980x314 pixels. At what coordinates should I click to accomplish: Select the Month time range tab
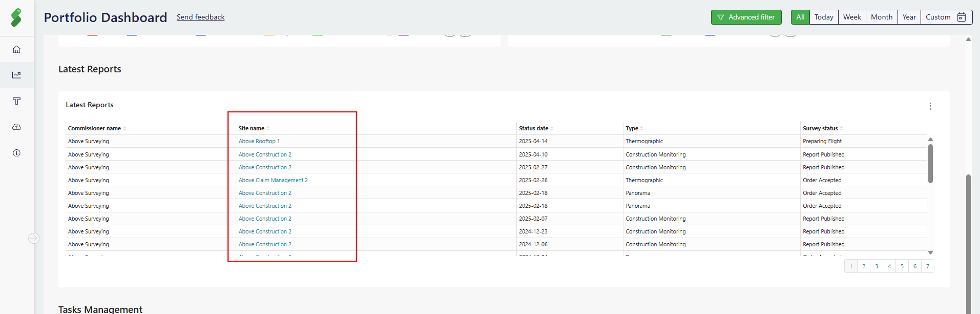[x=882, y=17]
